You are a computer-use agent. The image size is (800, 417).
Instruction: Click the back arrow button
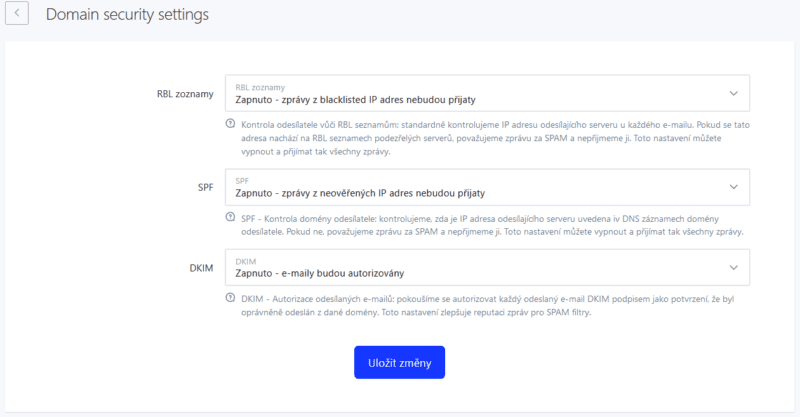click(17, 16)
